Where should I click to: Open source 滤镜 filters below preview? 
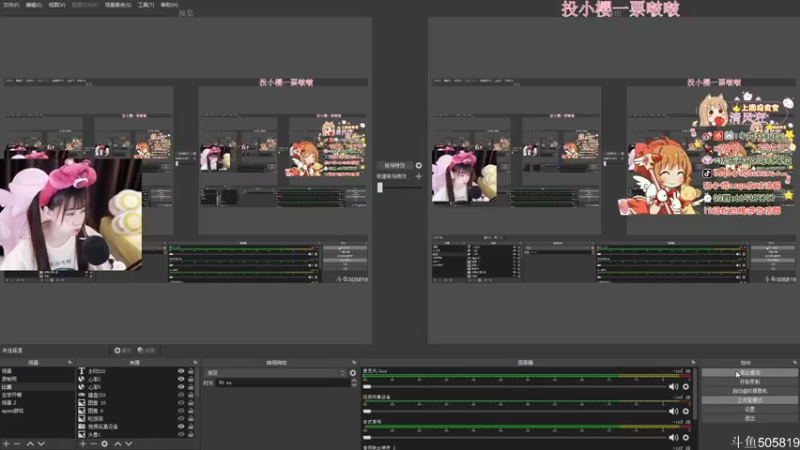point(146,351)
